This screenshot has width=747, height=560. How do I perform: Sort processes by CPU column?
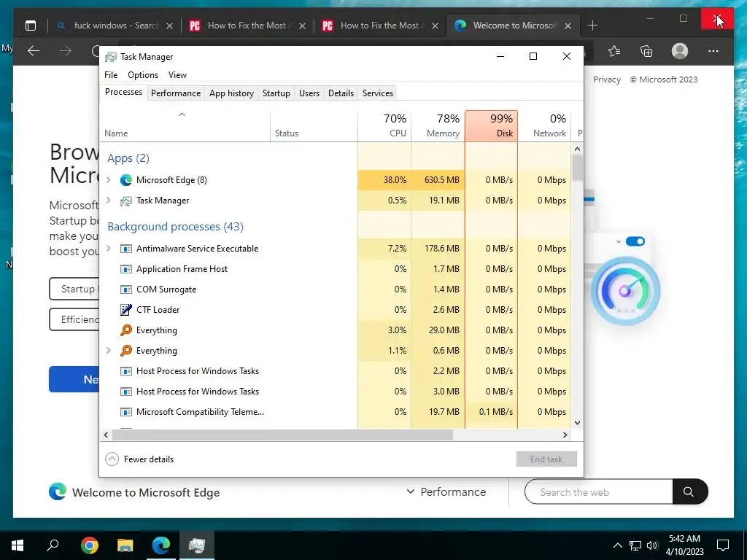point(384,126)
